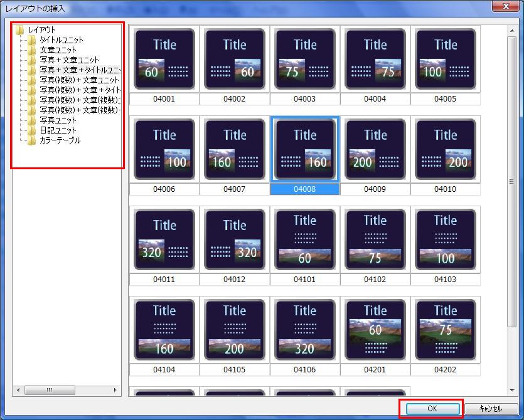The height and width of the screenshot is (420, 524).
Task: Open the カラーテーブル folder
Action: pos(60,140)
